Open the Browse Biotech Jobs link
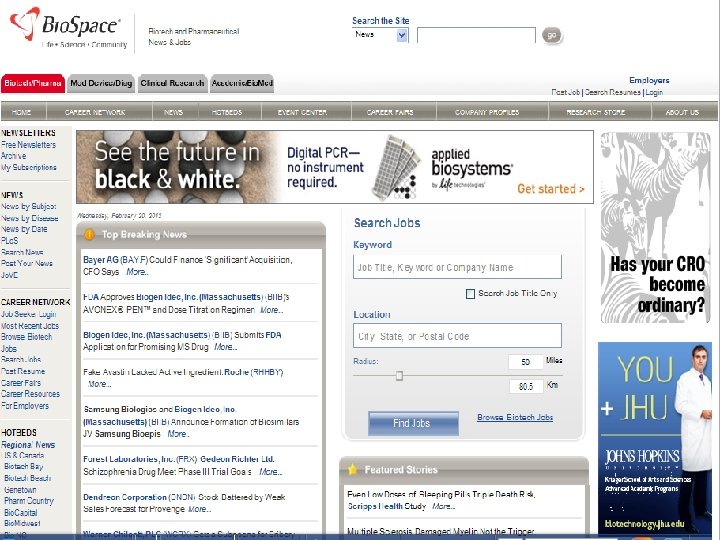 click(515, 417)
